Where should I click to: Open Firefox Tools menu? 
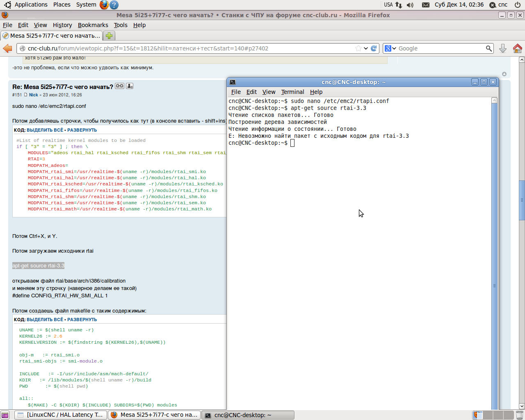click(121, 25)
